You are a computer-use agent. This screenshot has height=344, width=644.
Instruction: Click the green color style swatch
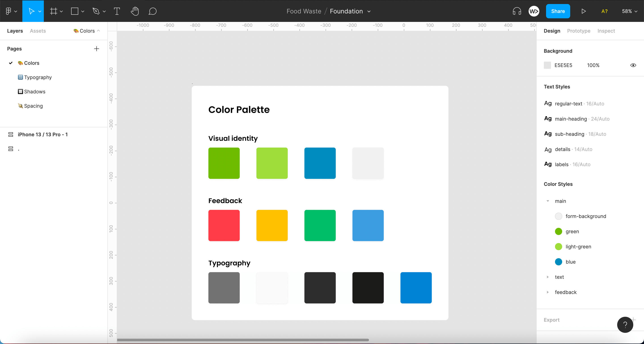[x=559, y=231]
